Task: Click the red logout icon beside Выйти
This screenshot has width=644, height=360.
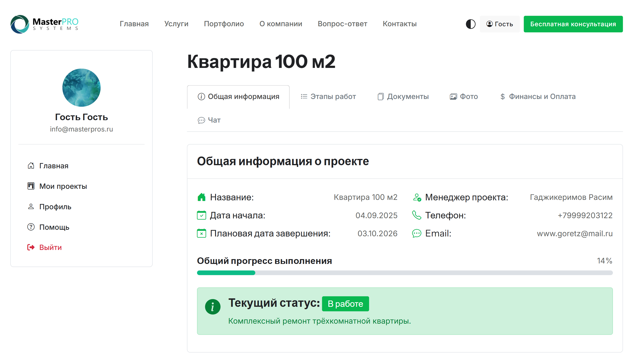Action: click(x=31, y=247)
